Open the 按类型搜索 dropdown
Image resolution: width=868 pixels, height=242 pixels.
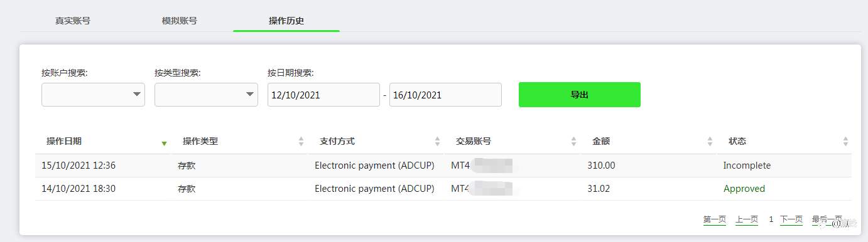[x=206, y=95]
